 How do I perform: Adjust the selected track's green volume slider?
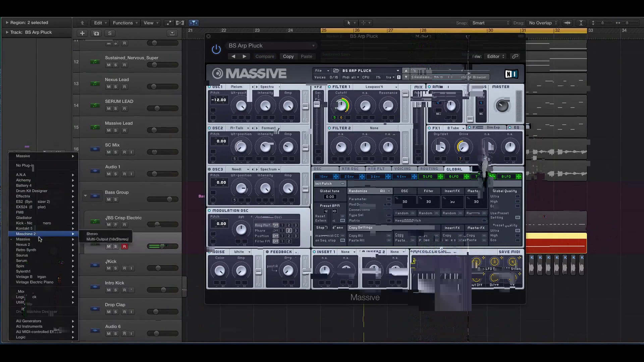click(x=162, y=246)
